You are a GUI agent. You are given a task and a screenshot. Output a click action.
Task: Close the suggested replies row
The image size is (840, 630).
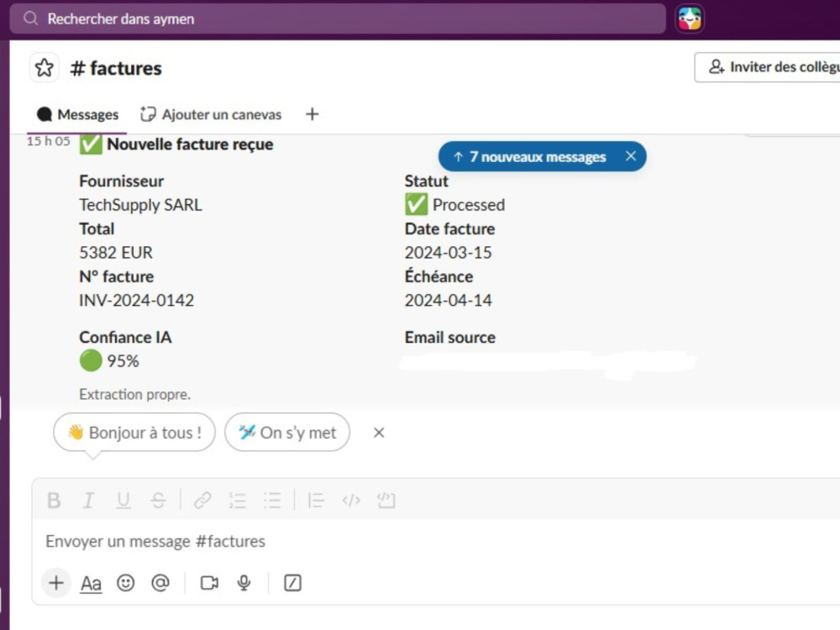point(379,433)
